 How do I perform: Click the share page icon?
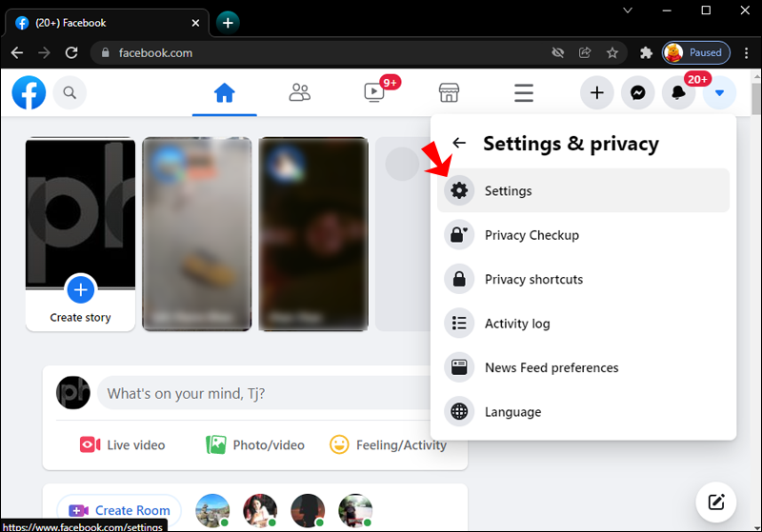[x=585, y=52]
